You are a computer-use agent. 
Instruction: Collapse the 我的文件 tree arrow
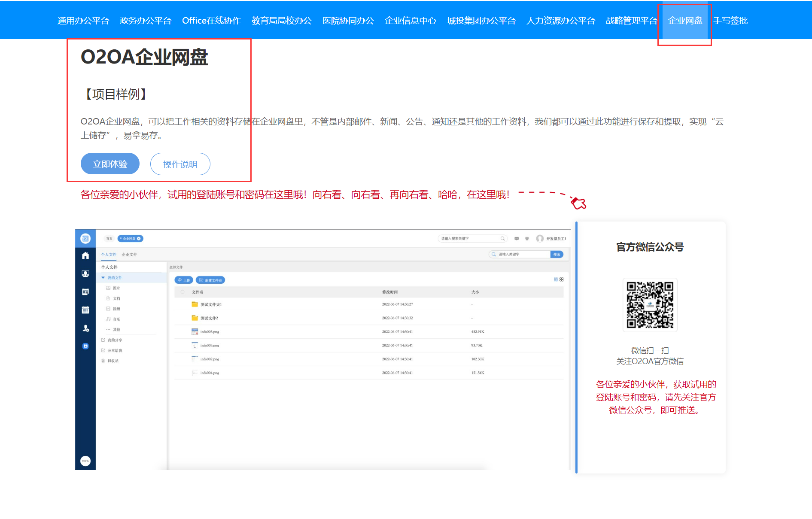click(103, 278)
